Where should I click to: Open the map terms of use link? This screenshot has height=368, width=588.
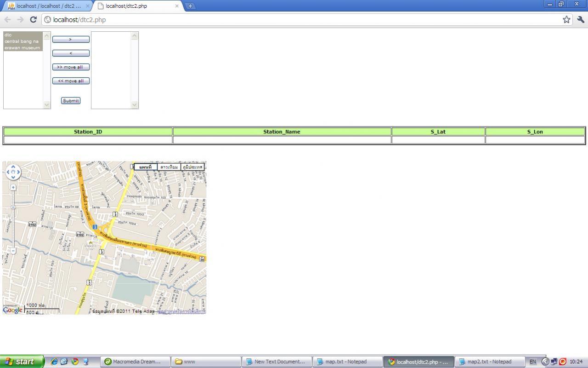tap(181, 311)
